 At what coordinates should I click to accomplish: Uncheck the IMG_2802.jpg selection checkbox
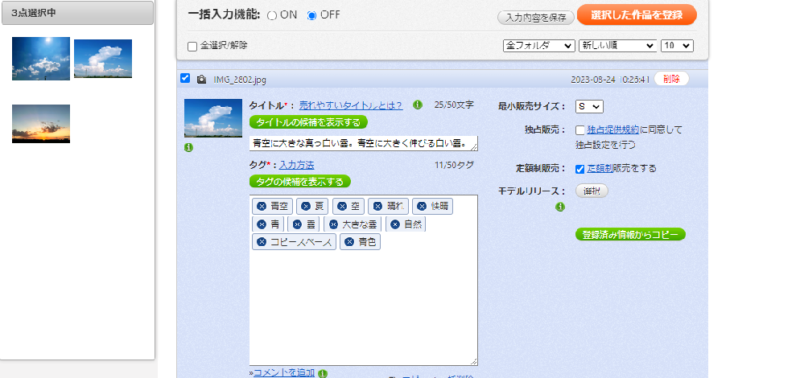pyautogui.click(x=185, y=78)
